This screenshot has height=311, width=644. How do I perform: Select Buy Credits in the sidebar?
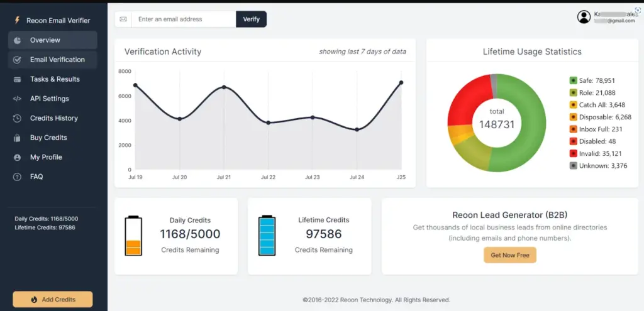(53, 138)
